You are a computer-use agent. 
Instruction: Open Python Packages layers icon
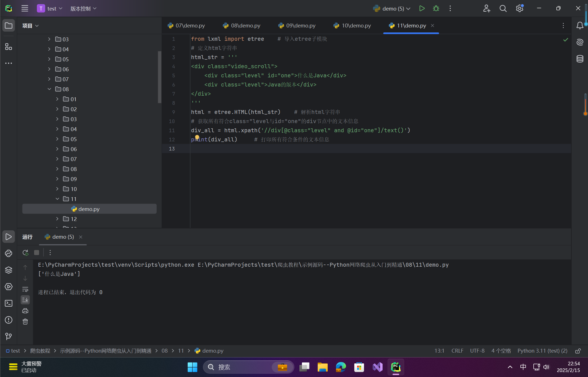[x=9, y=270]
